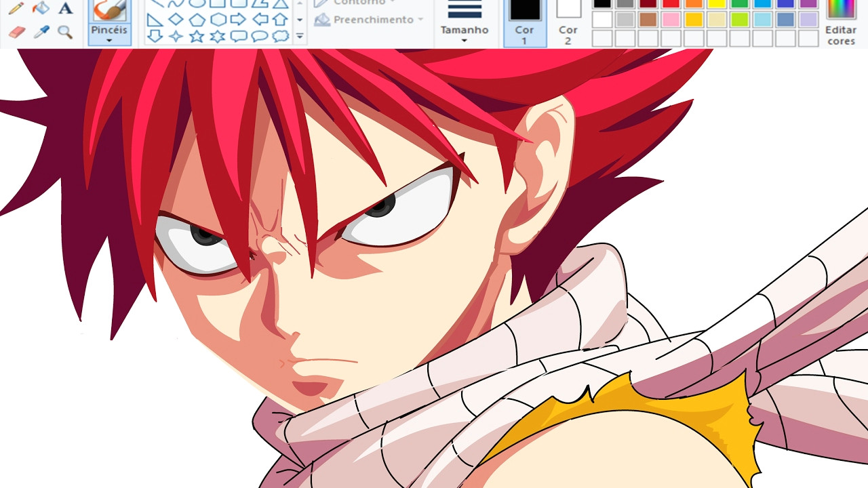The height and width of the screenshot is (488, 868).
Task: Choose the right triangle shape
Action: tap(155, 20)
